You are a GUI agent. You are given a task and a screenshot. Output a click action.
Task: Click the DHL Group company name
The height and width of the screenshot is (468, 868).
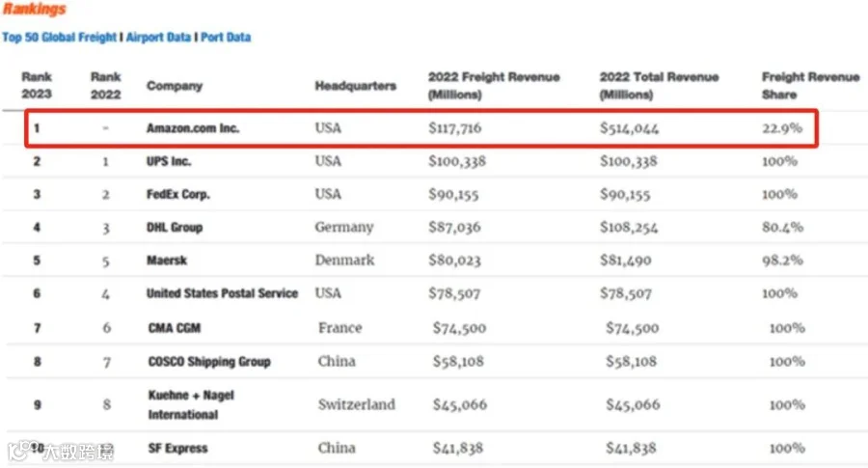(175, 227)
